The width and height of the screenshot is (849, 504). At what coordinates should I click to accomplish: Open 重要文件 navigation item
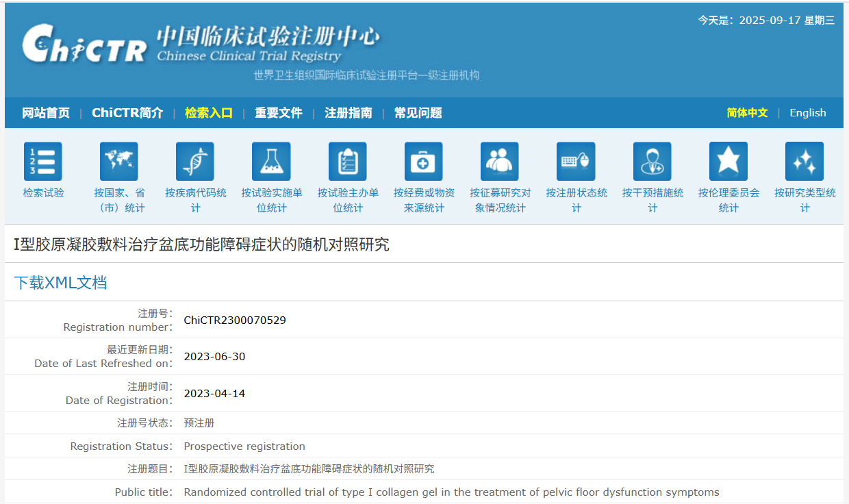pos(279,113)
